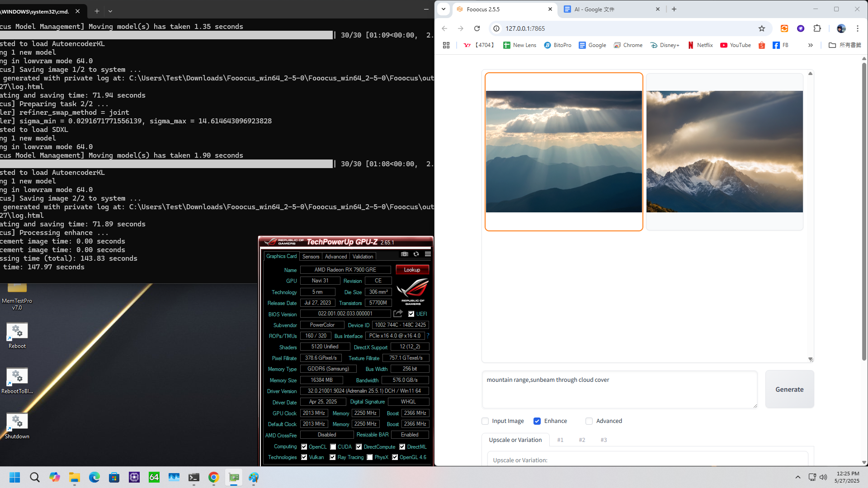Screen dimensions: 868x488
Task: Toggle the Ray Tracing checkbox
Action: (x=333, y=457)
